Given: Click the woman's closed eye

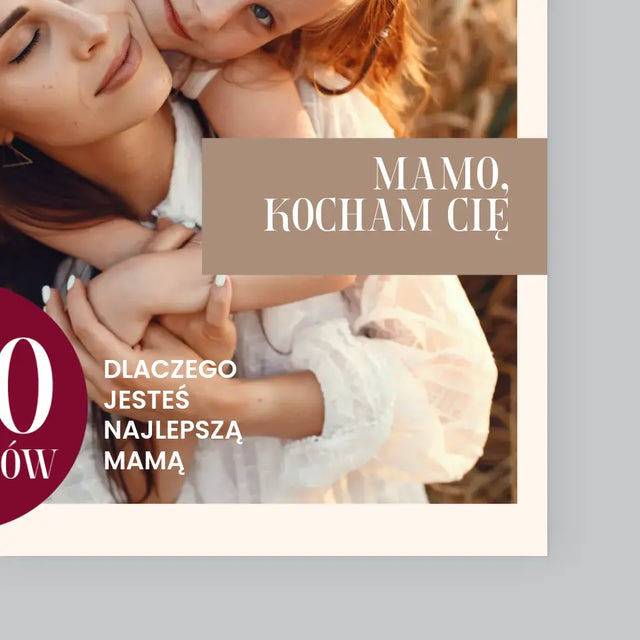Looking at the screenshot, I should [x=27, y=49].
